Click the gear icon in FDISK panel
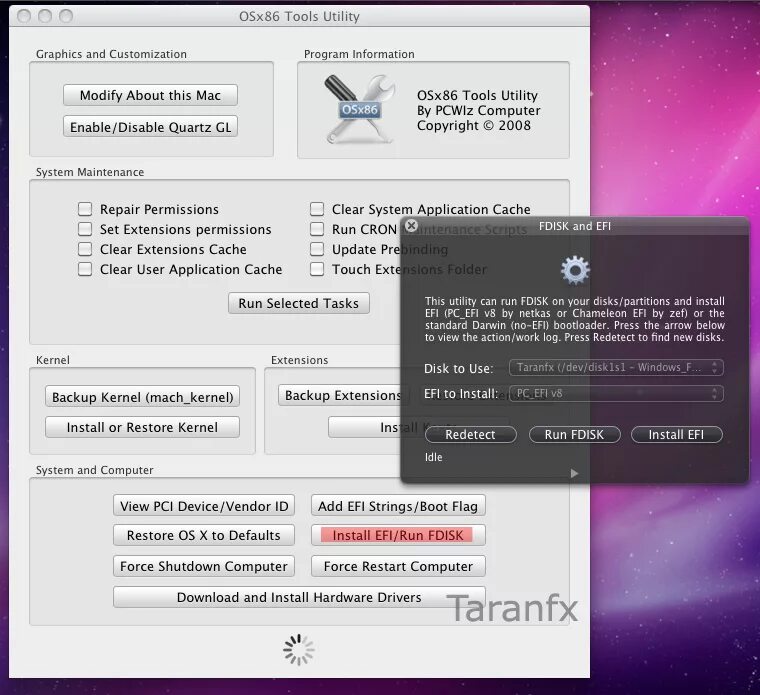Viewport: 760px width, 695px height. tap(575, 270)
